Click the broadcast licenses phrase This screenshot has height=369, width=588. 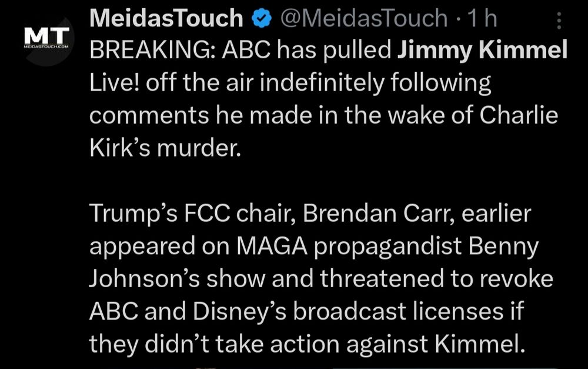(x=398, y=311)
